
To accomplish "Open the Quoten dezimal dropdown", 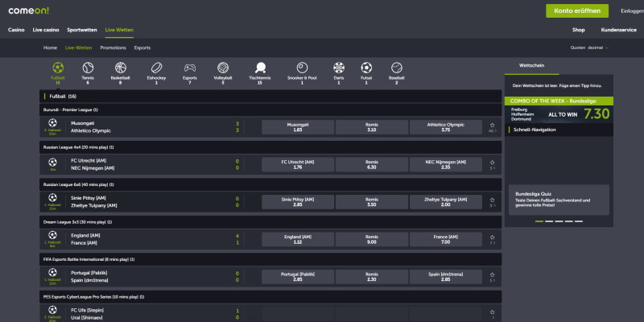I will tap(590, 47).
